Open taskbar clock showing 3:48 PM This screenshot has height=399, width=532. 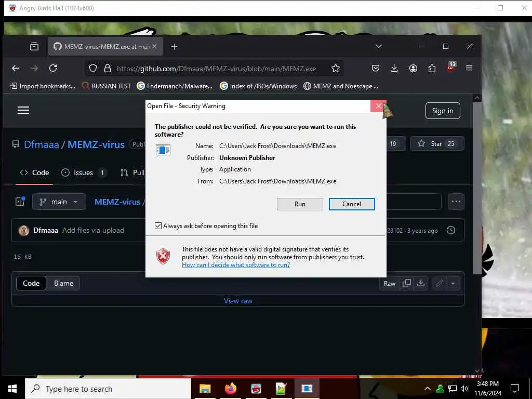pos(487,389)
